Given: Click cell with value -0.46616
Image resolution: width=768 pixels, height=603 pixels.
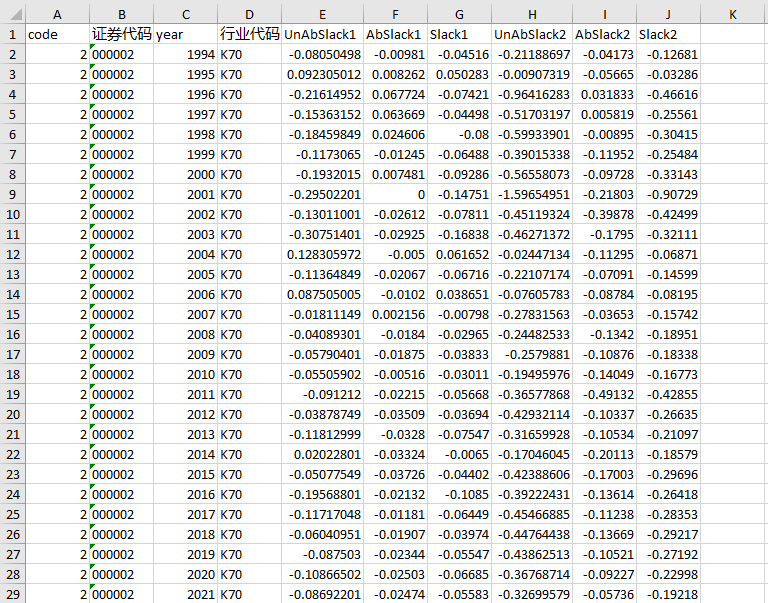Looking at the screenshot, I should (x=669, y=95).
